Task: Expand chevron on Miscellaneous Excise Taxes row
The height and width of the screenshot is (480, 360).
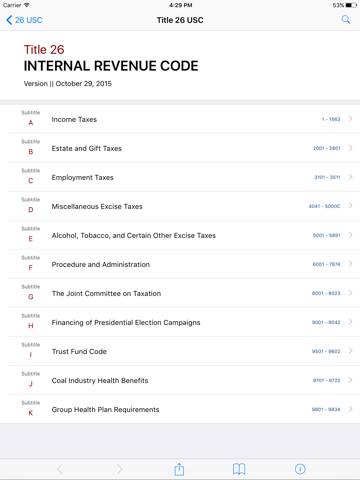Action: point(351,206)
